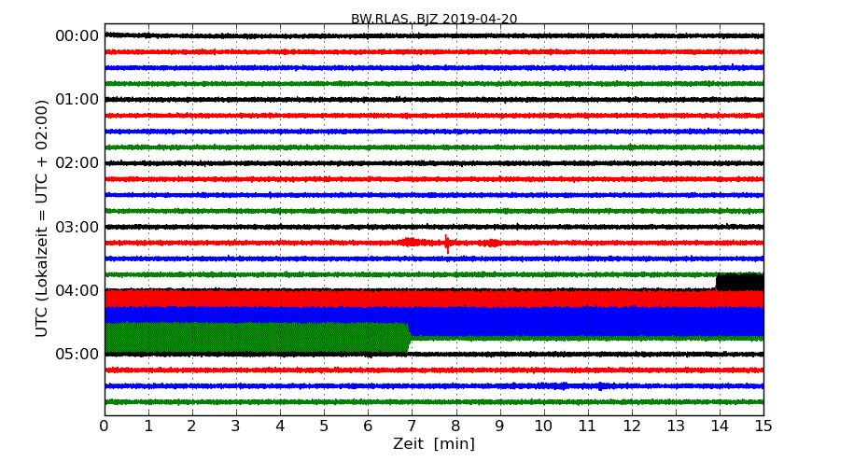Select the x-axis tick label 7
Image resolution: width=868 pixels, height=461 pixels.
(412, 426)
